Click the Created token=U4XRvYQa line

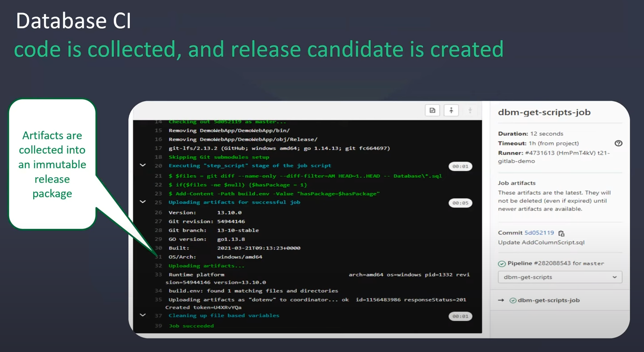point(203,307)
